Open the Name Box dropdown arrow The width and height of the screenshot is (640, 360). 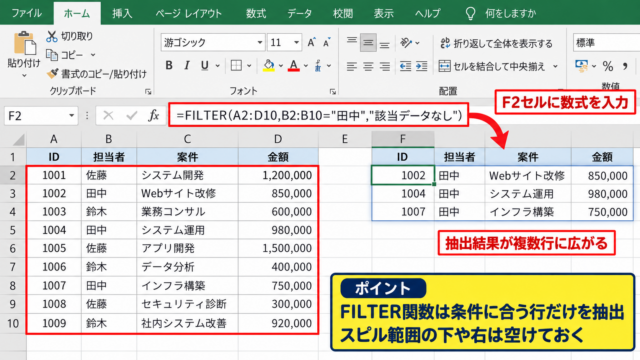coord(71,116)
